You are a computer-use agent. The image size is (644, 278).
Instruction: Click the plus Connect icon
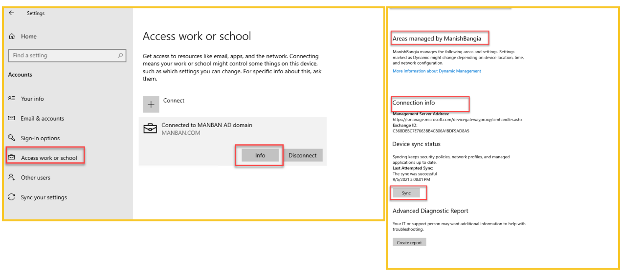pos(151,105)
